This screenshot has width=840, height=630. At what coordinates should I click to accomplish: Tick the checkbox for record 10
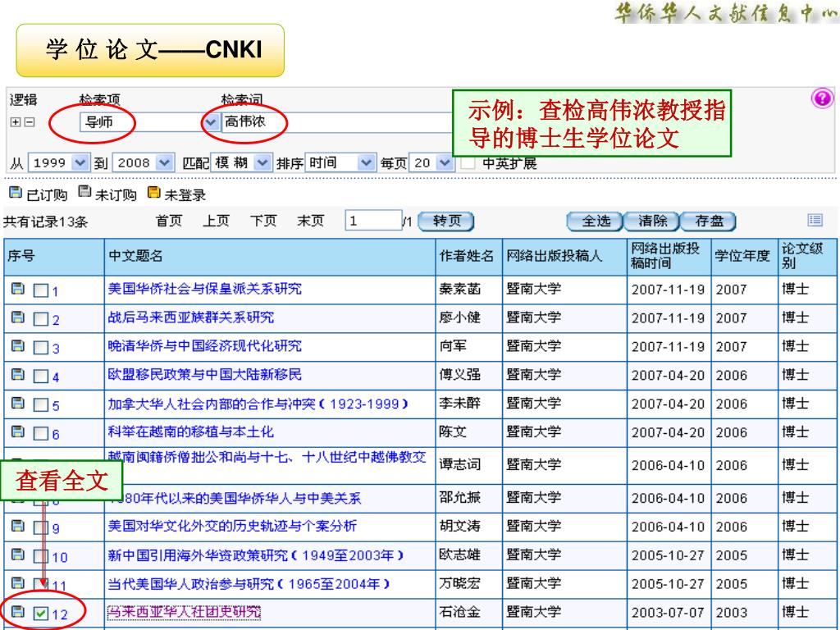(x=41, y=556)
